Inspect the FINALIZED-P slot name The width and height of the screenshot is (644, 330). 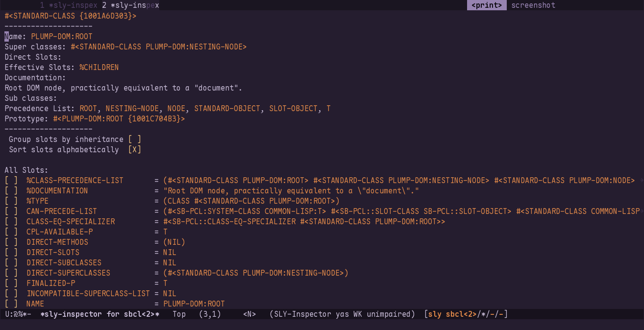(x=51, y=283)
